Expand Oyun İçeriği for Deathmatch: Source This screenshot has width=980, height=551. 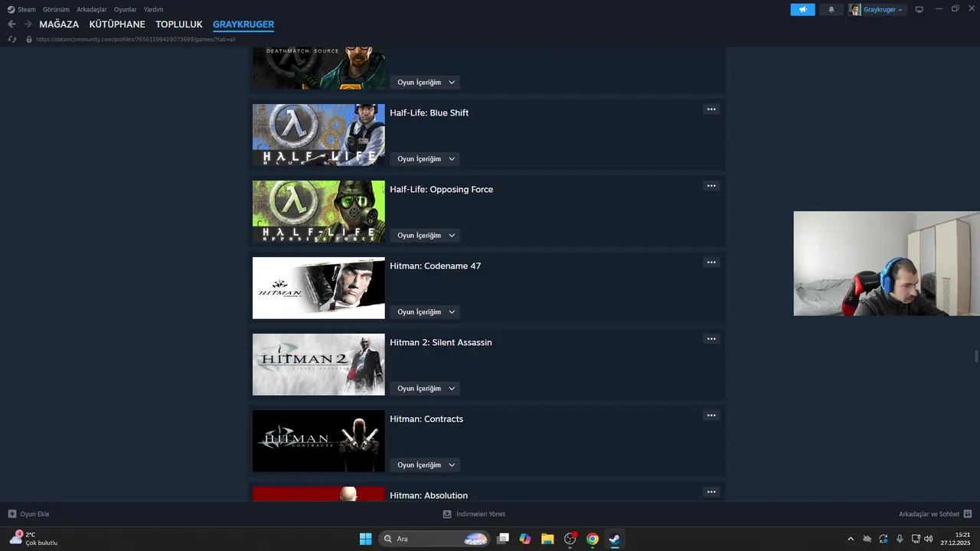(x=425, y=83)
